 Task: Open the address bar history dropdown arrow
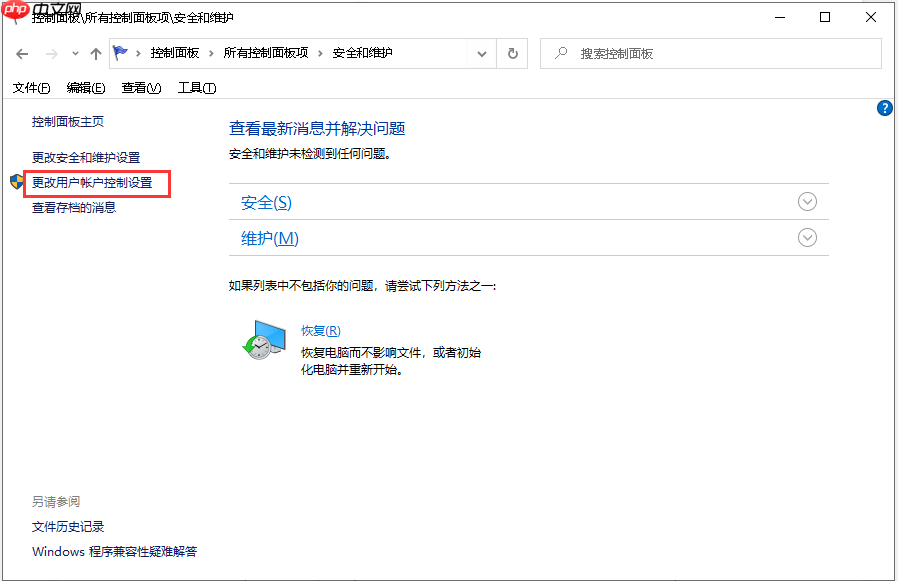pos(481,53)
